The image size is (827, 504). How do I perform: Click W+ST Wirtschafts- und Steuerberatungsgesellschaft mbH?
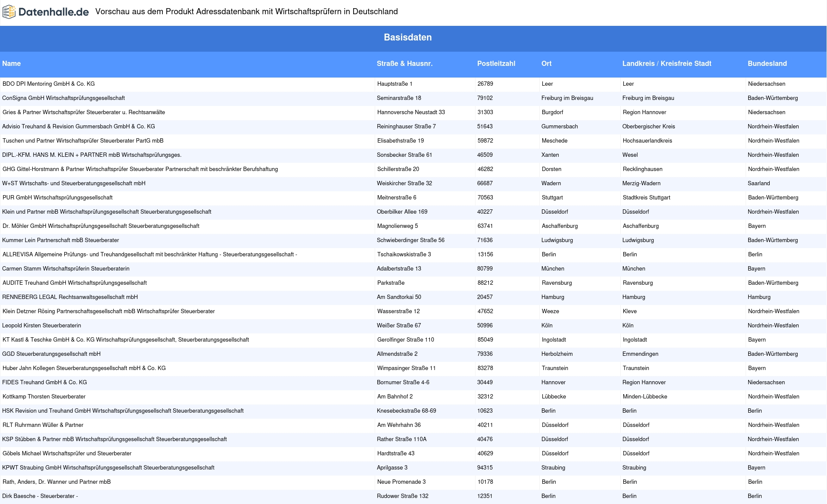[x=74, y=184]
